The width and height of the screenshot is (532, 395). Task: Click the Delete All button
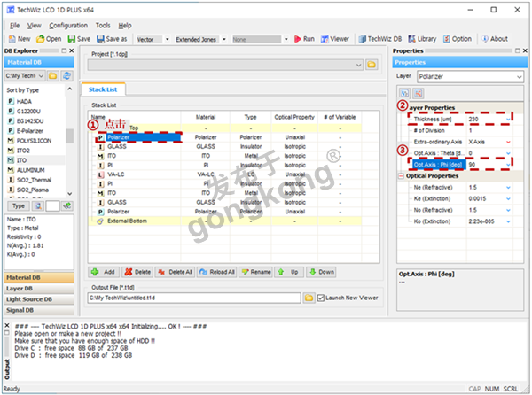click(175, 272)
